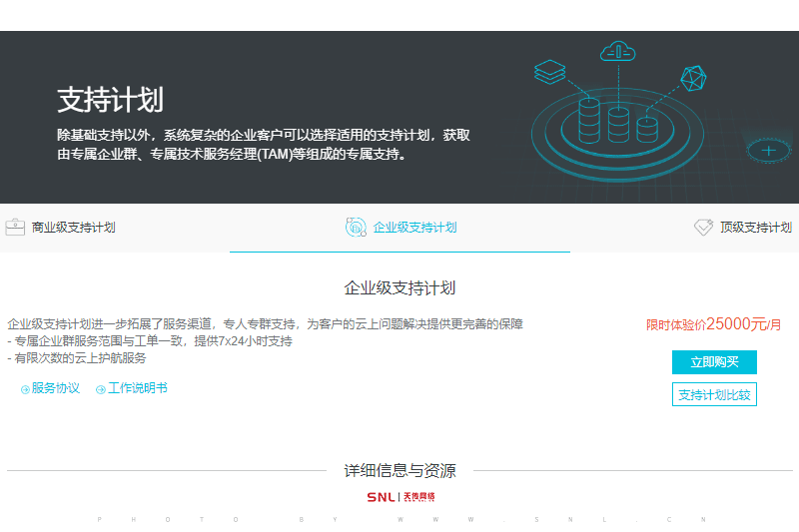Open the 支持计划比较 comparison button
Image resolution: width=799 pixels, height=532 pixels.
pos(714,395)
